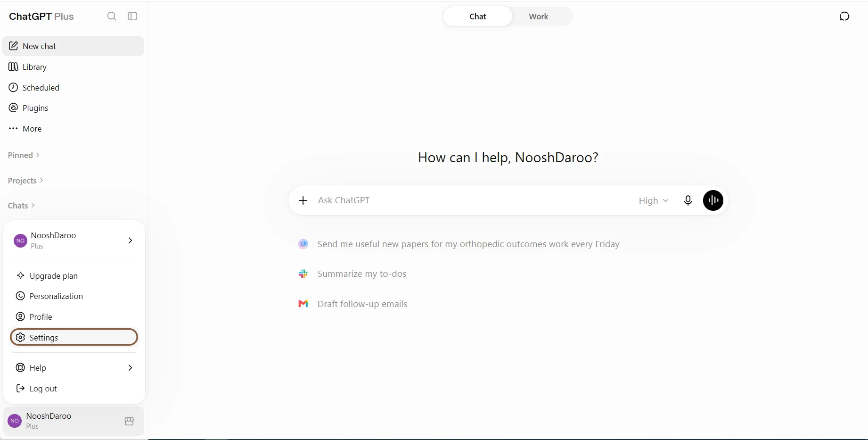Click the Profile person icon

[20, 316]
